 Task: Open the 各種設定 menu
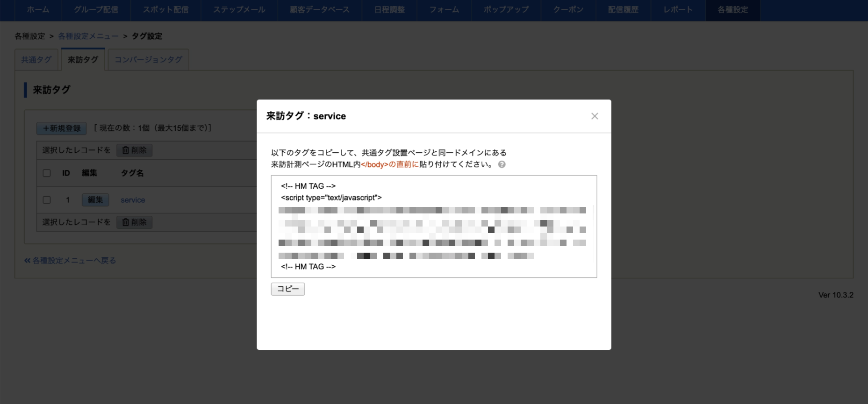point(733,10)
